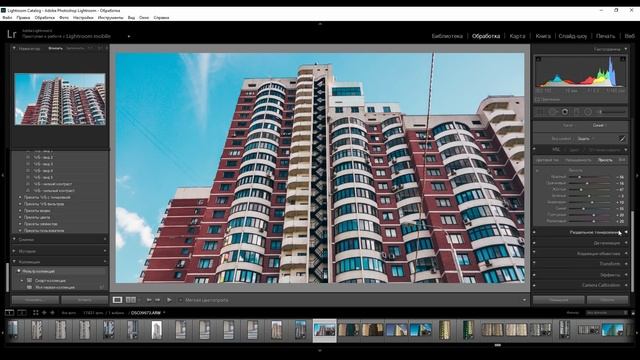Collapse the HSL panel triangle
The height and width of the screenshot is (360, 640).
626,150
